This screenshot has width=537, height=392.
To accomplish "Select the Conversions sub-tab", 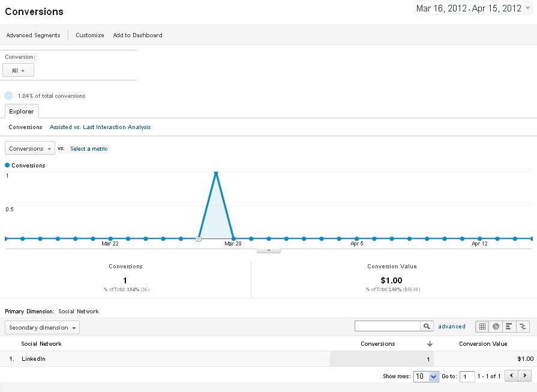I will pyautogui.click(x=25, y=127).
